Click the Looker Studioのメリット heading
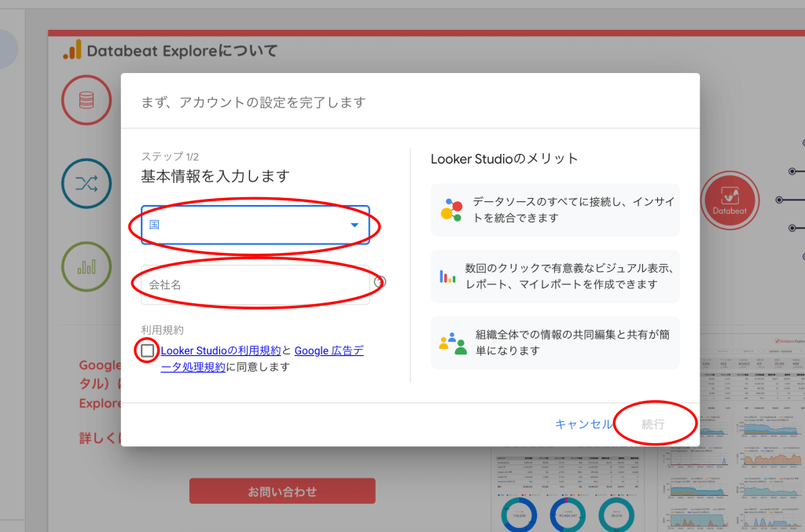Screen dimensions: 805x532 coord(504,159)
